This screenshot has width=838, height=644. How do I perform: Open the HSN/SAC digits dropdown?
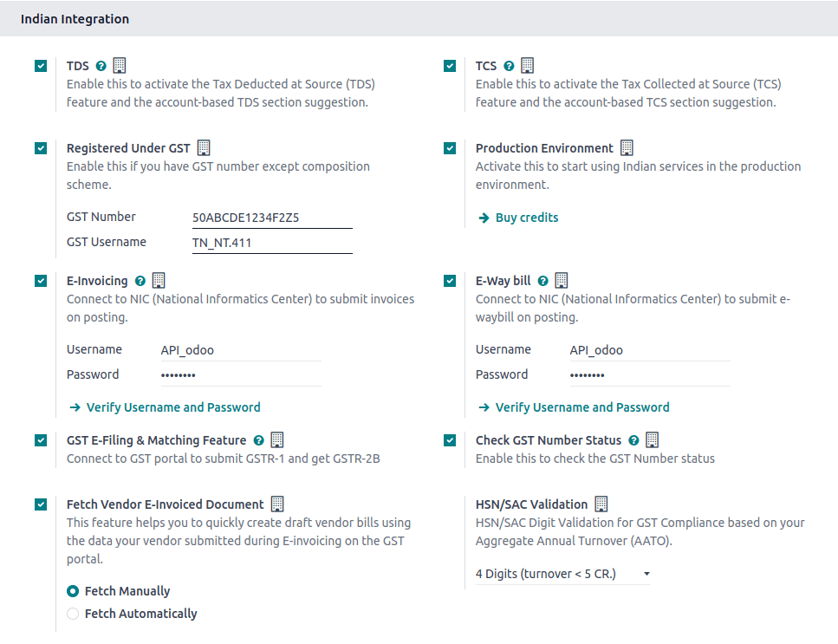pos(562,574)
